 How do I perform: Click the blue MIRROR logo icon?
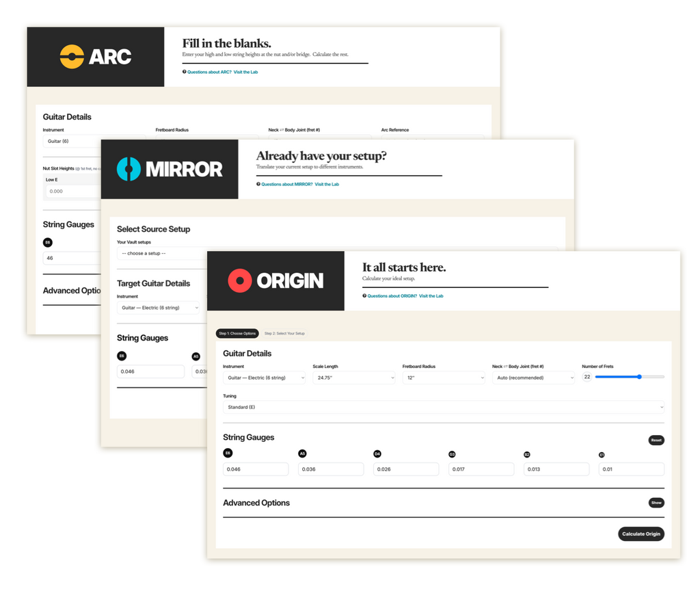click(128, 169)
